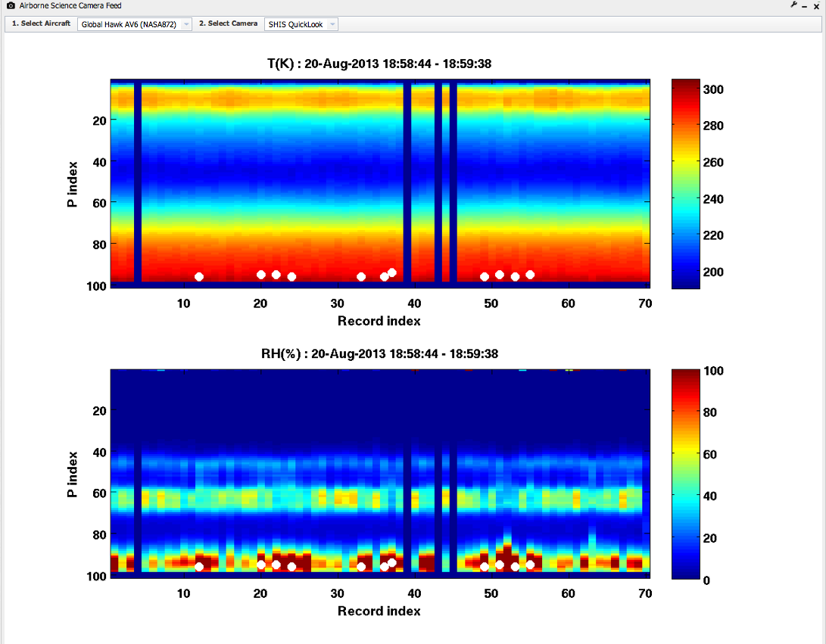Click the white dot at record 33 in the humidity plot
Viewport: 826px width, 644px height.
click(x=361, y=567)
